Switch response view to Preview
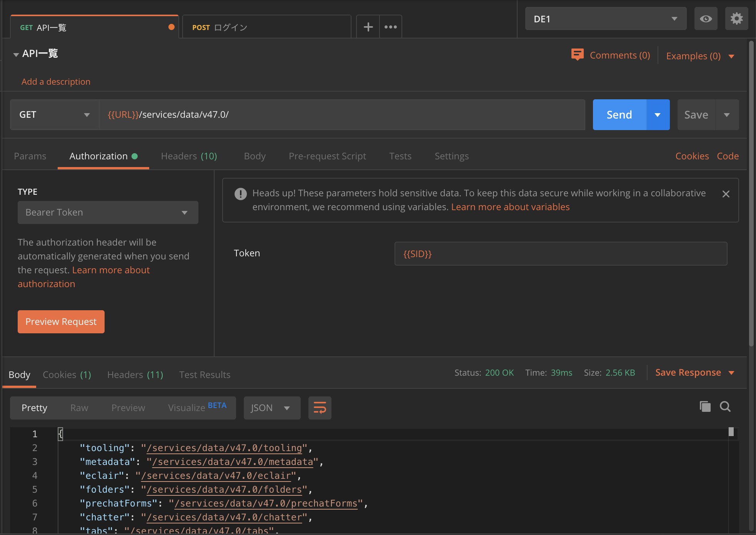The image size is (756, 535). point(128,408)
